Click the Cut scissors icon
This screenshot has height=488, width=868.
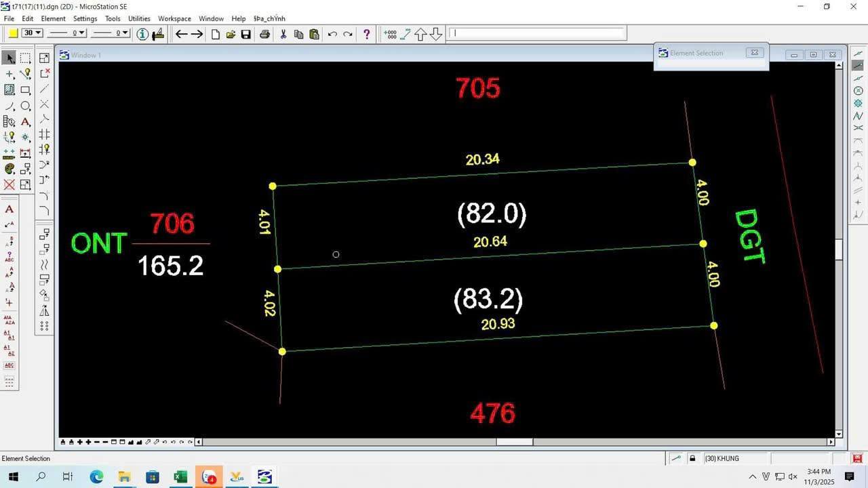click(283, 34)
